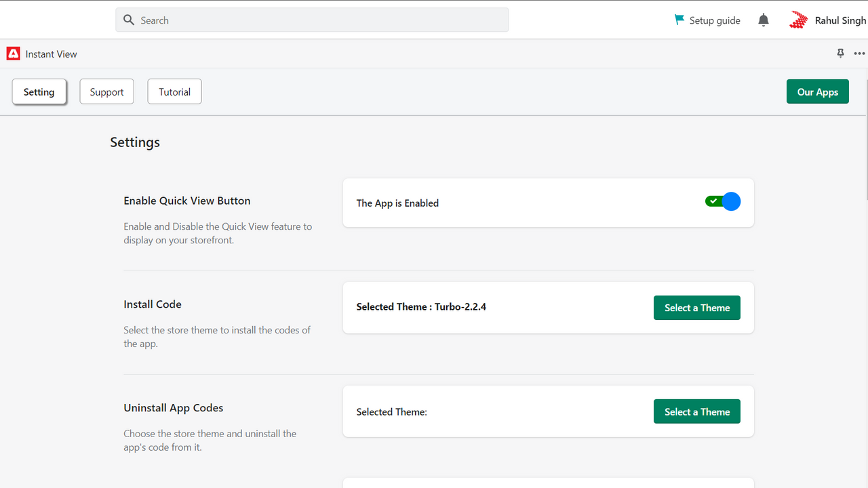The image size is (868, 488).
Task: Pin the Instant View app
Action: tap(840, 54)
